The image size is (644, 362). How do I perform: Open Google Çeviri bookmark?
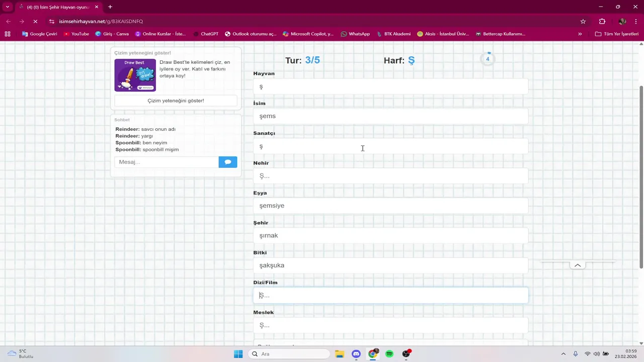click(x=39, y=34)
